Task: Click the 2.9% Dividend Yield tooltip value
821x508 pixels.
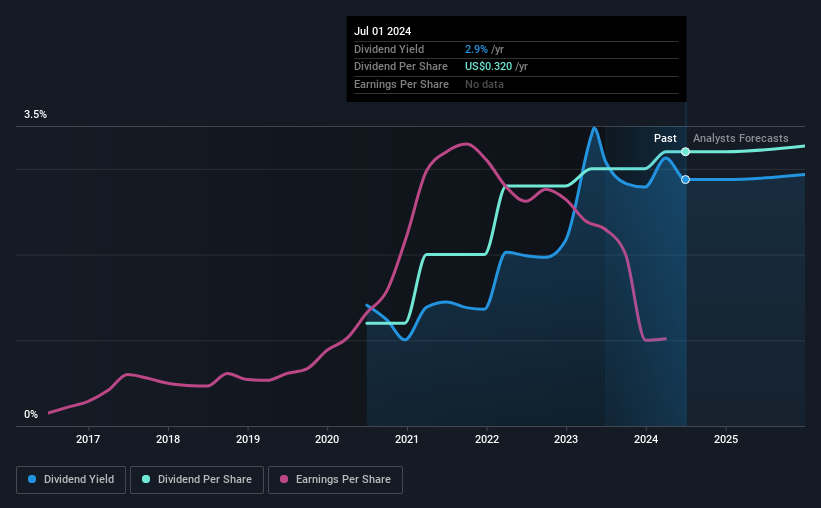Action: 476,49
